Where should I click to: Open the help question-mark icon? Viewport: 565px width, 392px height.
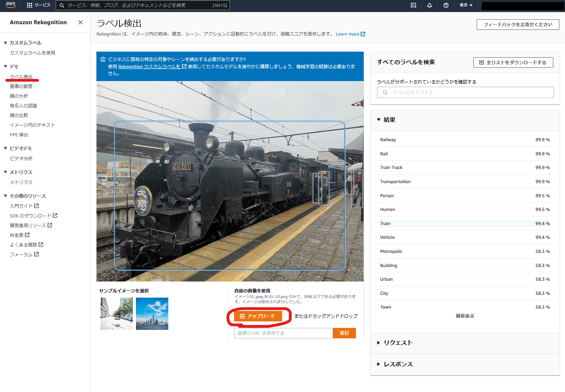pyautogui.click(x=446, y=5)
